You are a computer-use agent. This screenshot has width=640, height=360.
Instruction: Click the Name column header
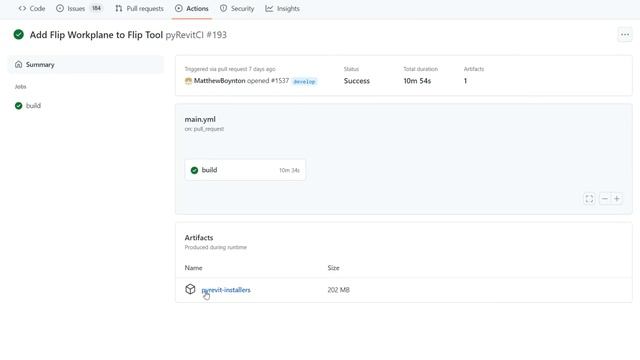tap(193, 268)
